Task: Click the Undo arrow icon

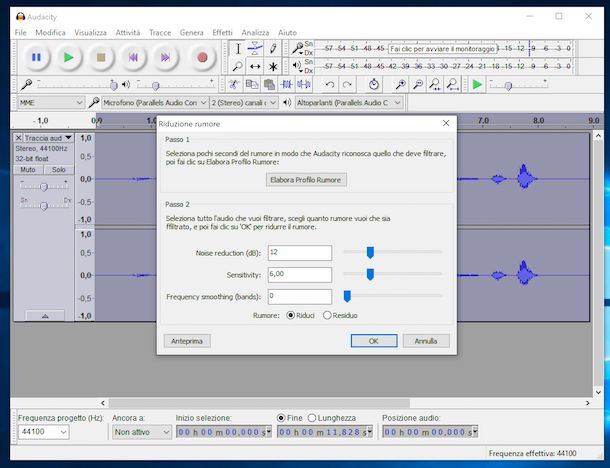Action: (x=330, y=84)
